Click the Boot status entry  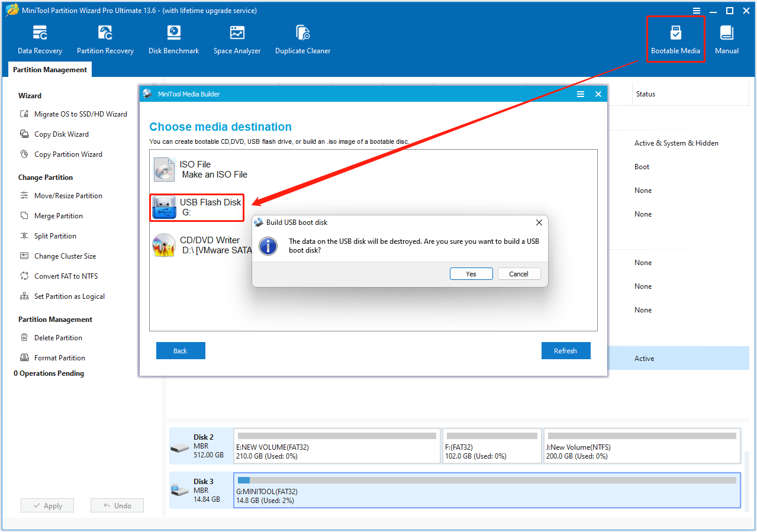pos(642,167)
